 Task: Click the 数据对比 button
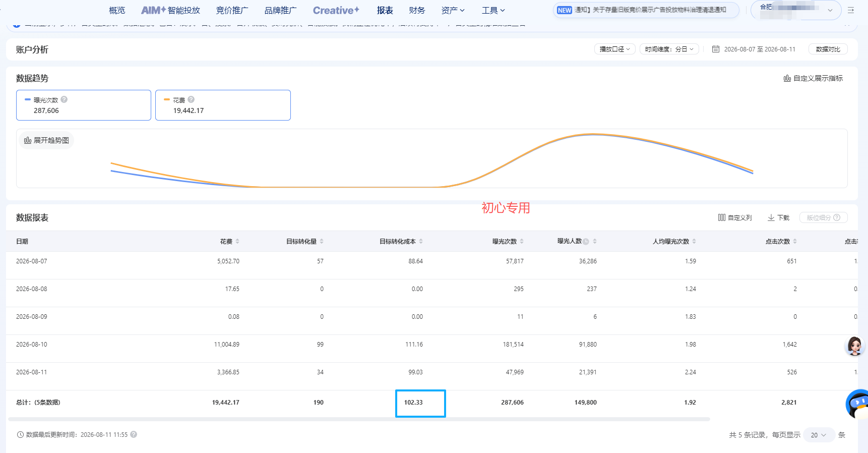[828, 49]
